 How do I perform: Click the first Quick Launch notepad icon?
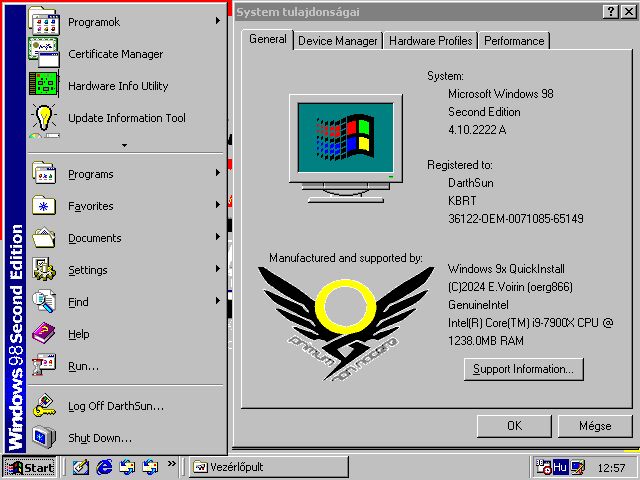81,467
